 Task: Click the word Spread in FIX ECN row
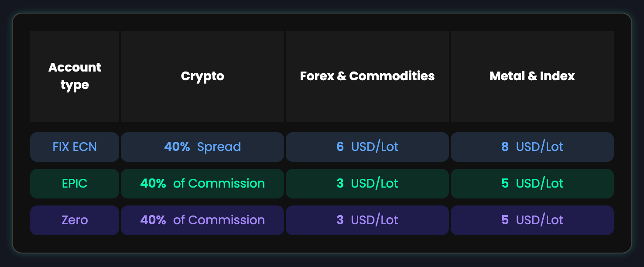click(x=219, y=147)
